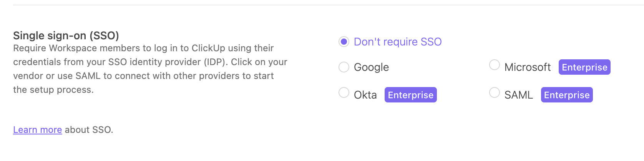This screenshot has width=644, height=161.
Task: Click the Google label text
Action: 371,67
